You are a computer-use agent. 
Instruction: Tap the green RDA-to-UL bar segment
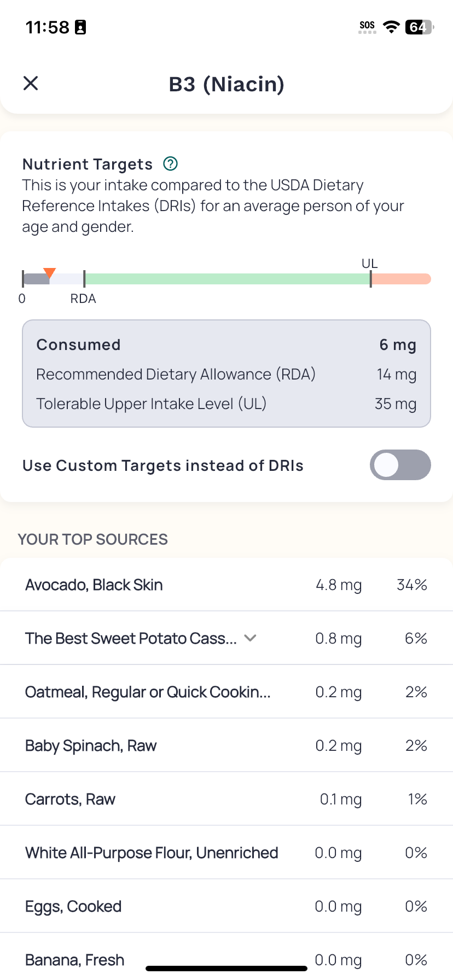(x=228, y=279)
